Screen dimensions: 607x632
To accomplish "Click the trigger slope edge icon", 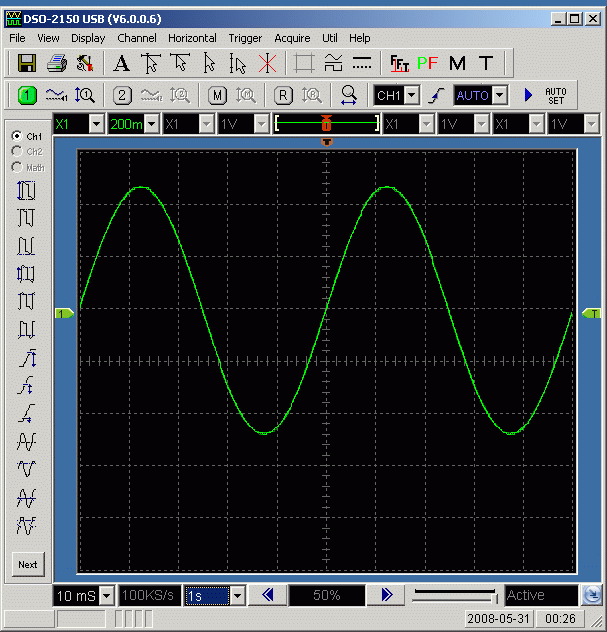I will [435, 96].
